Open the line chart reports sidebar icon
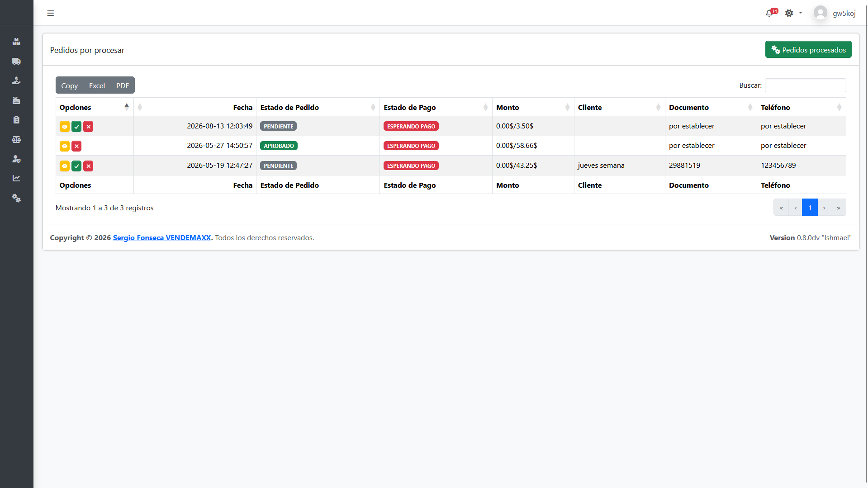Viewport: 868px width, 488px height. (16, 178)
